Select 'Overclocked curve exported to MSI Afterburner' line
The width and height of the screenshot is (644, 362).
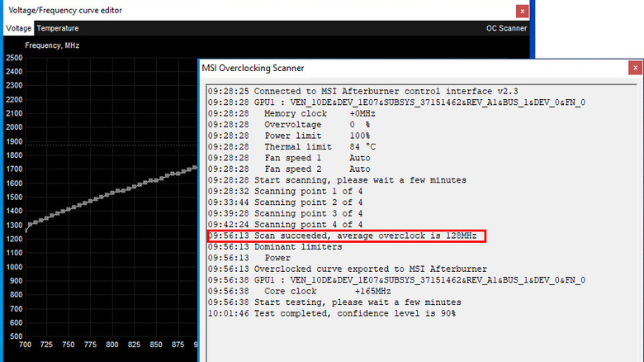click(x=348, y=269)
